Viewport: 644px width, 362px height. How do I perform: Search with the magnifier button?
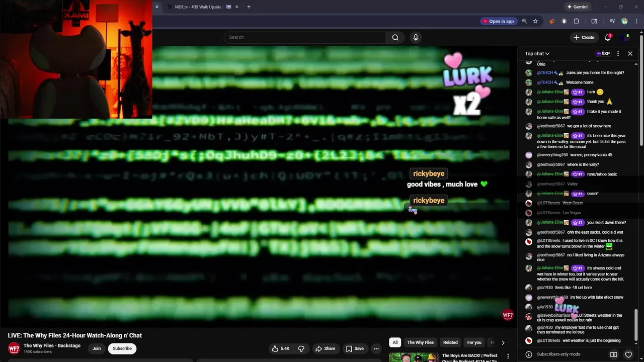tap(395, 37)
